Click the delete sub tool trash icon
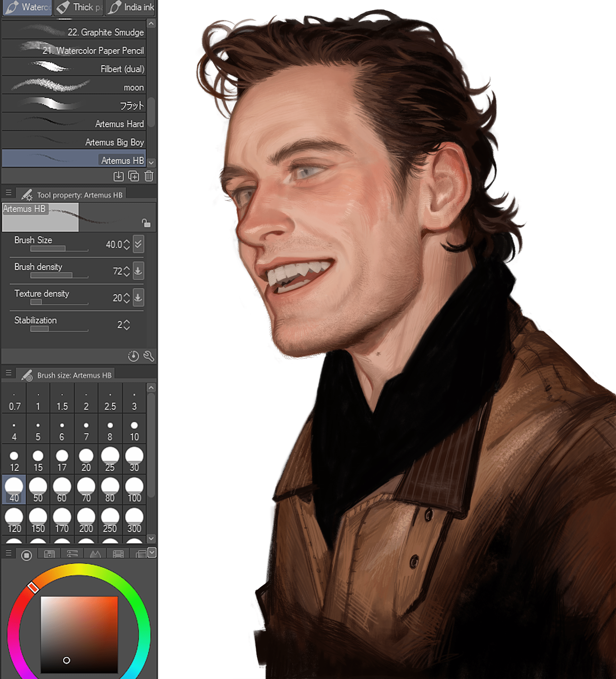 click(x=149, y=176)
